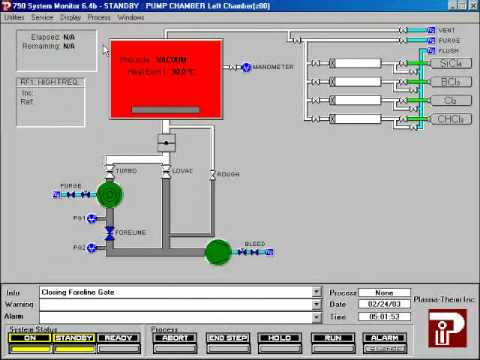Select the CHCl3 gas button
The image size is (480, 360).
pos(451,119)
